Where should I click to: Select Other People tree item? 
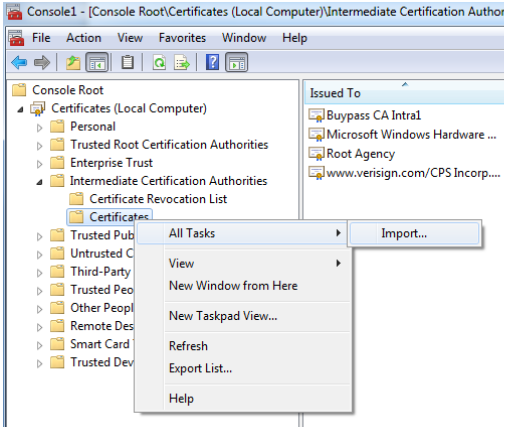point(92,308)
